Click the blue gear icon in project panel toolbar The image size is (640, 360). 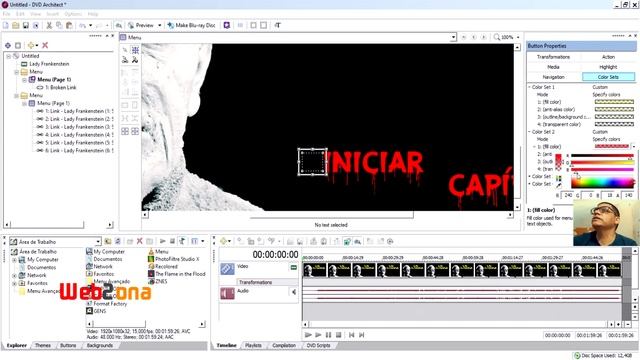(8, 45)
